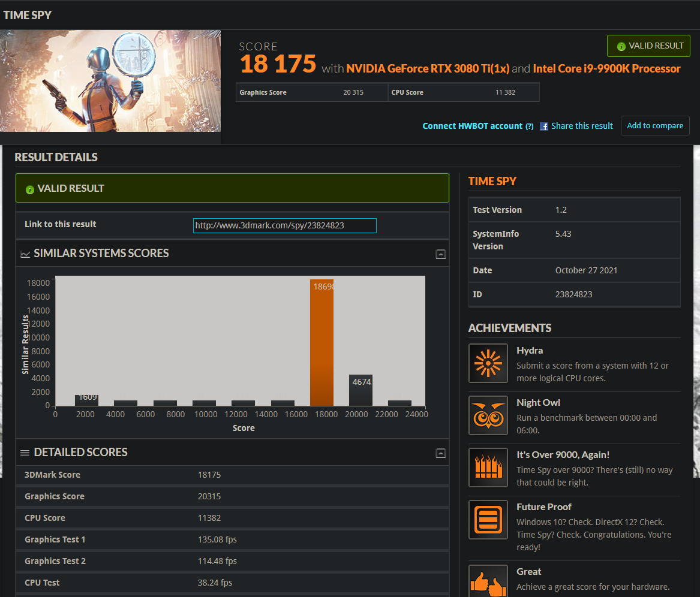Click the Hydra achievement icon
This screenshot has width=700, height=597.
(488, 363)
